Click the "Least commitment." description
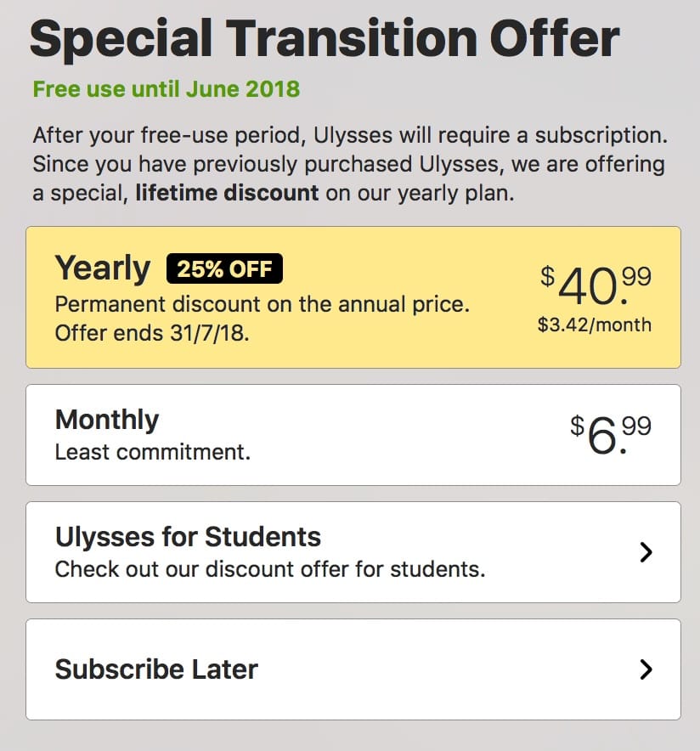The image size is (700, 751). click(x=153, y=452)
